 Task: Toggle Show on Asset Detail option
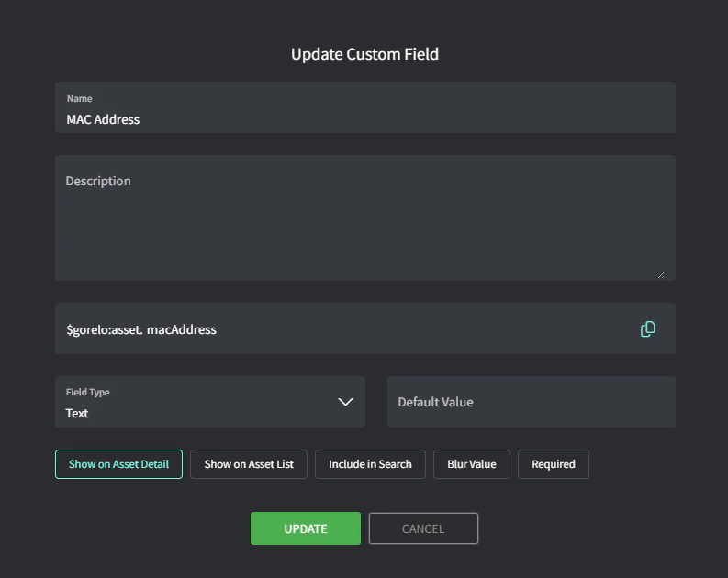pos(118,464)
